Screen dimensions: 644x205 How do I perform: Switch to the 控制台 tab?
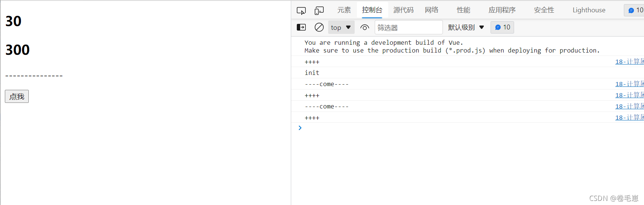pos(372,10)
